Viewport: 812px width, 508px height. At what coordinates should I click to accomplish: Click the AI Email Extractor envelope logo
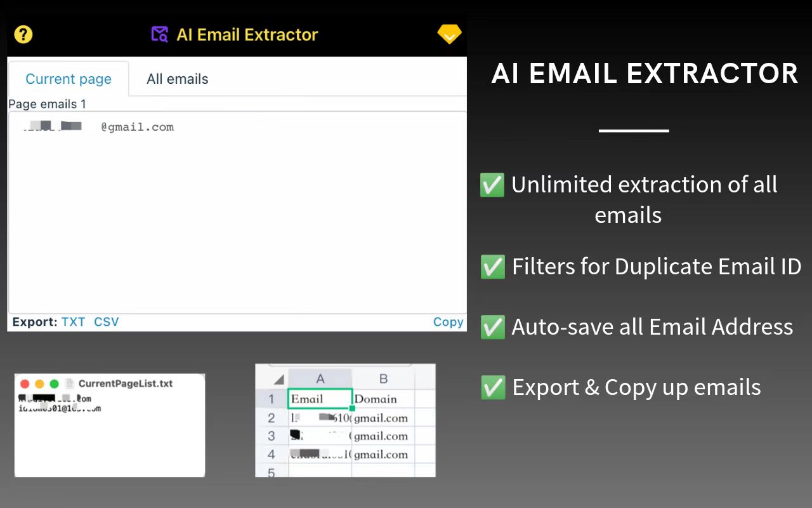[159, 34]
